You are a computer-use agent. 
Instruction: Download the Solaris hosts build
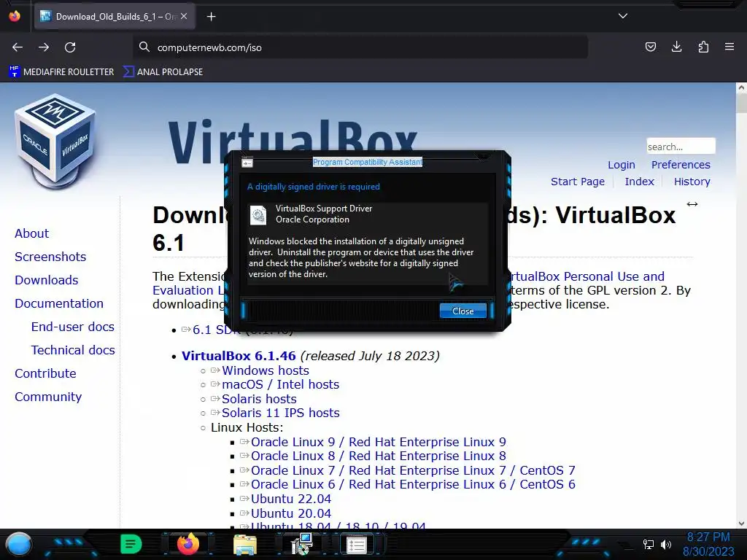(259, 399)
